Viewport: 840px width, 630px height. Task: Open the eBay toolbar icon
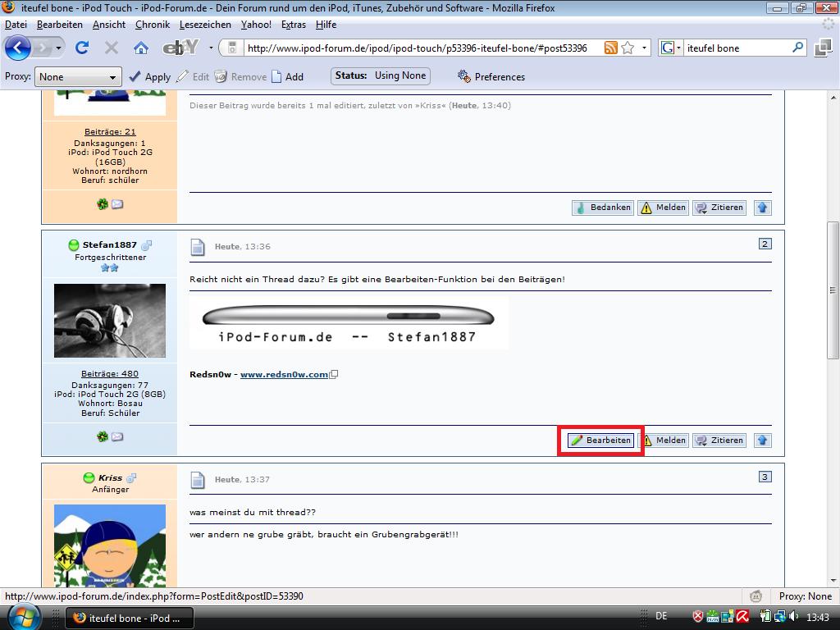(x=180, y=48)
